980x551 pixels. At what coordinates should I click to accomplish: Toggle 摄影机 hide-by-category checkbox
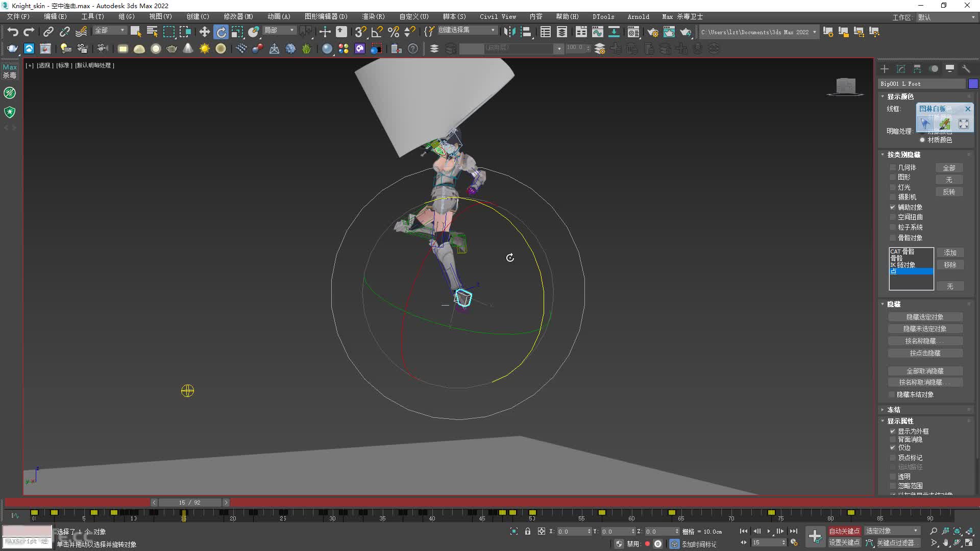pos(893,197)
